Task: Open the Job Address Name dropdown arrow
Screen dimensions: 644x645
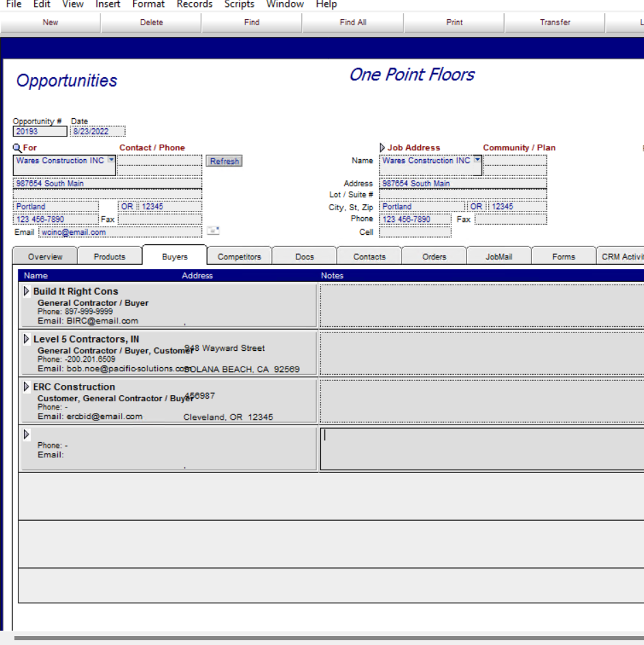Action: coord(477,160)
